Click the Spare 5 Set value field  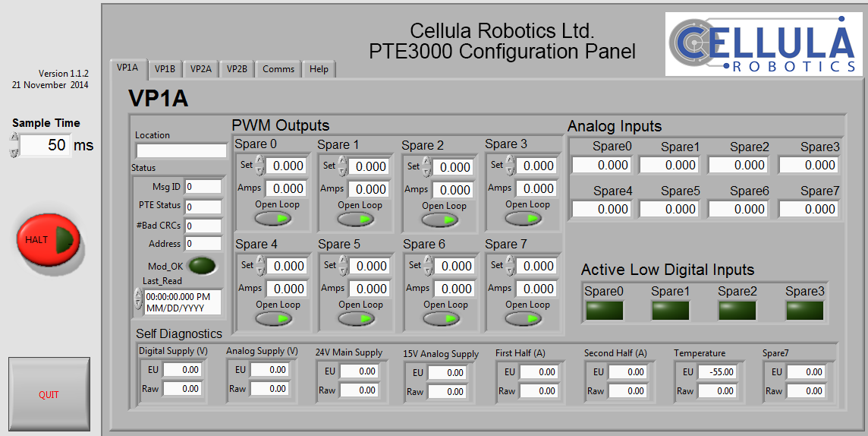(370, 266)
